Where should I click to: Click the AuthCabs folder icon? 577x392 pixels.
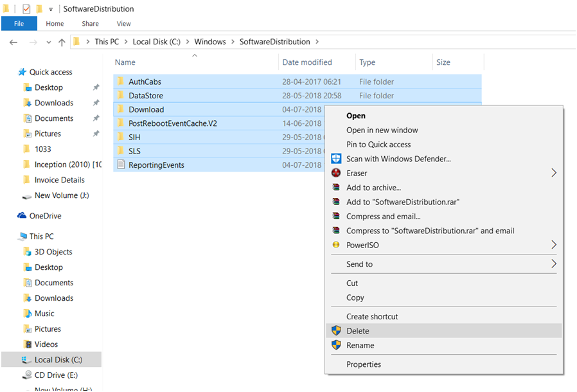120,81
